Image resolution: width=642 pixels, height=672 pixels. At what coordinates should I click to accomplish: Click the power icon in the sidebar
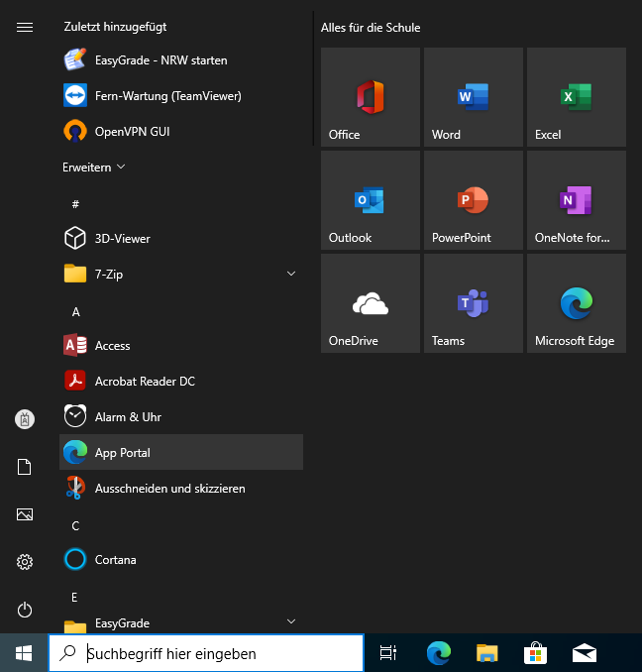(25, 610)
